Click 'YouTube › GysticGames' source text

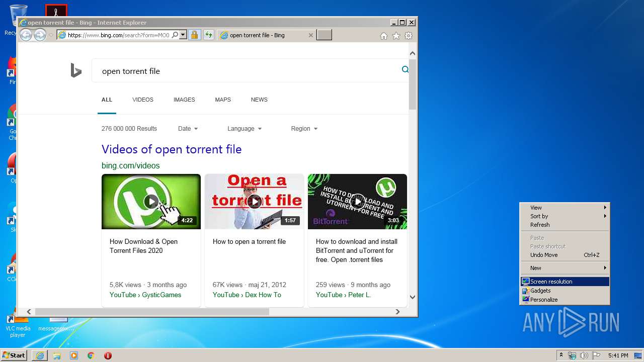point(145,295)
